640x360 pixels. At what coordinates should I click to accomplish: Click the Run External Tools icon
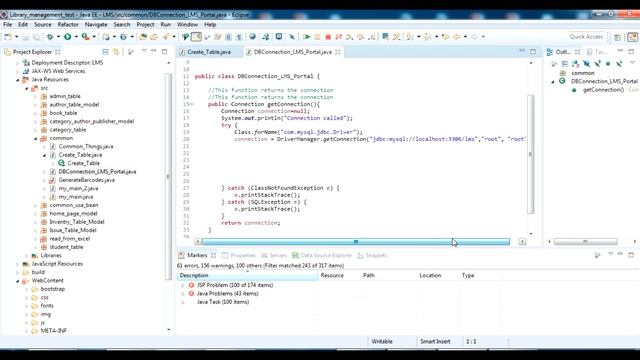click(x=85, y=37)
